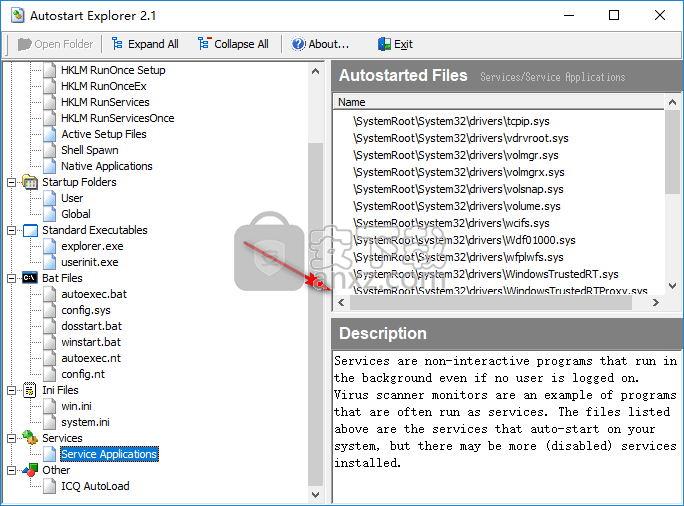Click the file list vertical scrollbar thumb

coord(672,152)
